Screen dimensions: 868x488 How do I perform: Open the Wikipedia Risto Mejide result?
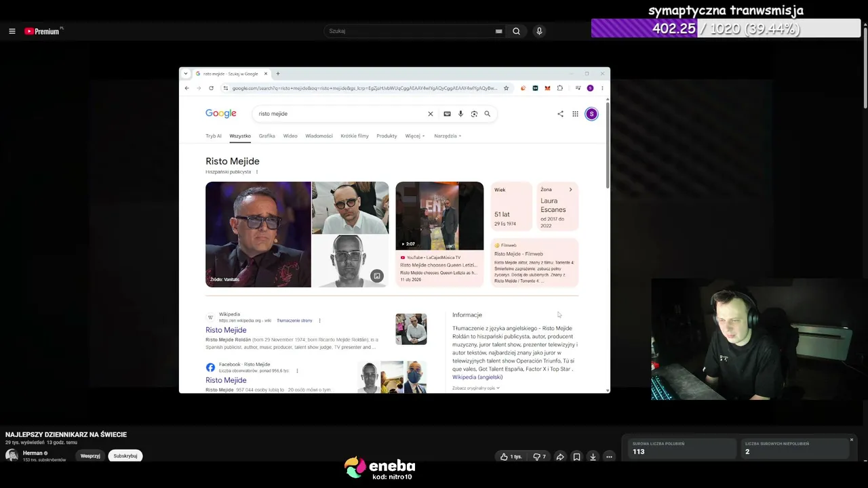point(226,330)
